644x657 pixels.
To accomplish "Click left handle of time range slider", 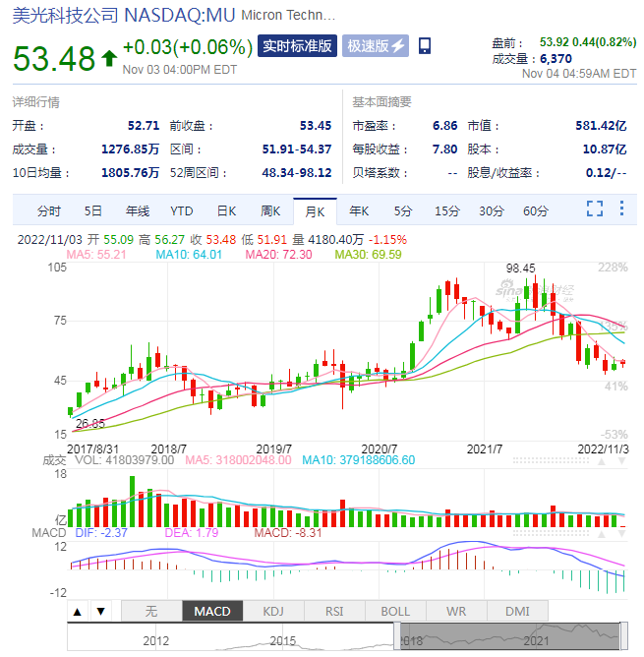I will pos(397,637).
